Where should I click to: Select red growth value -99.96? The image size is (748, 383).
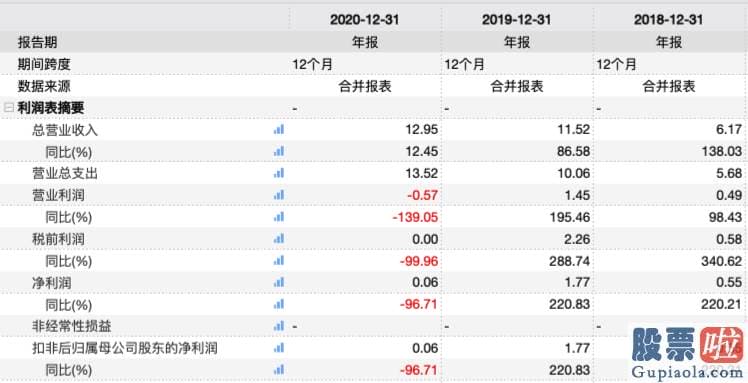coord(418,261)
